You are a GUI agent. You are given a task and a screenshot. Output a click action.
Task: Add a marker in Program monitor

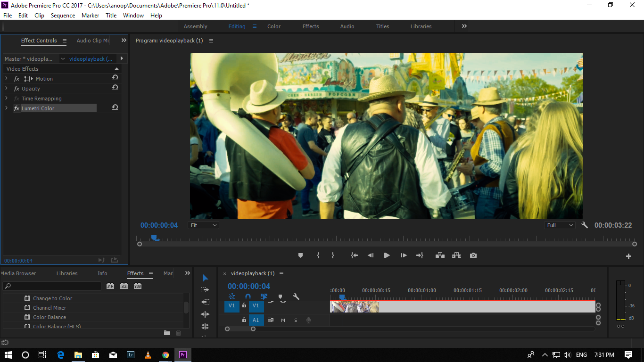point(300,255)
